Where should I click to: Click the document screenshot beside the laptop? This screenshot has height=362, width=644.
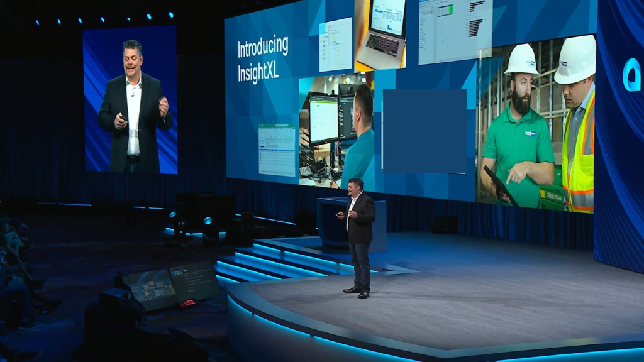(335, 44)
